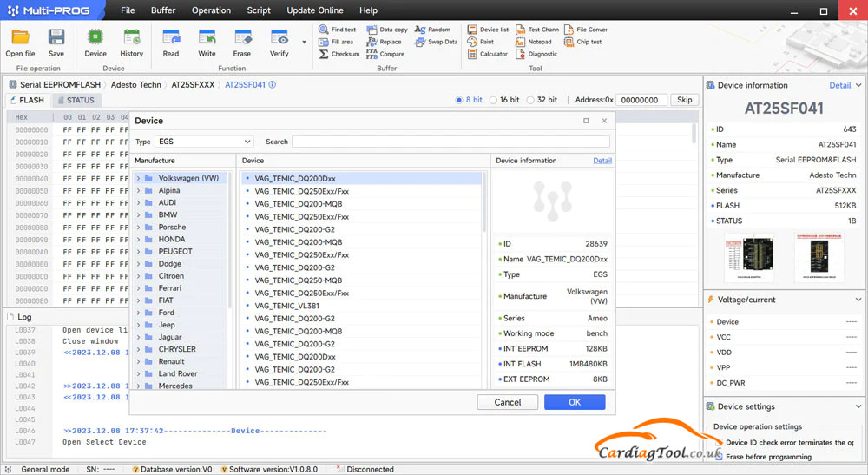Click the Address 0x input field
The image size is (868, 475).
[641, 100]
